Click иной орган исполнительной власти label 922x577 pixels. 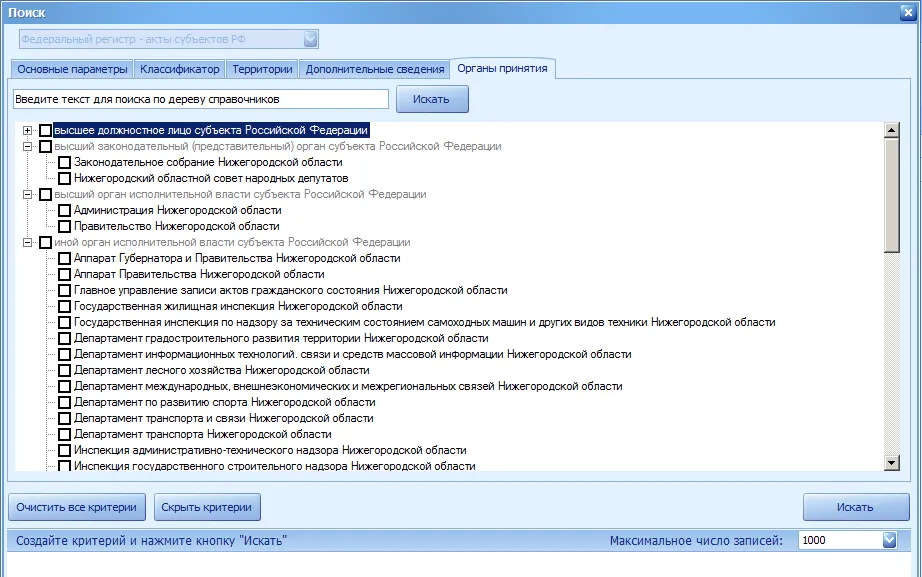click(232, 242)
